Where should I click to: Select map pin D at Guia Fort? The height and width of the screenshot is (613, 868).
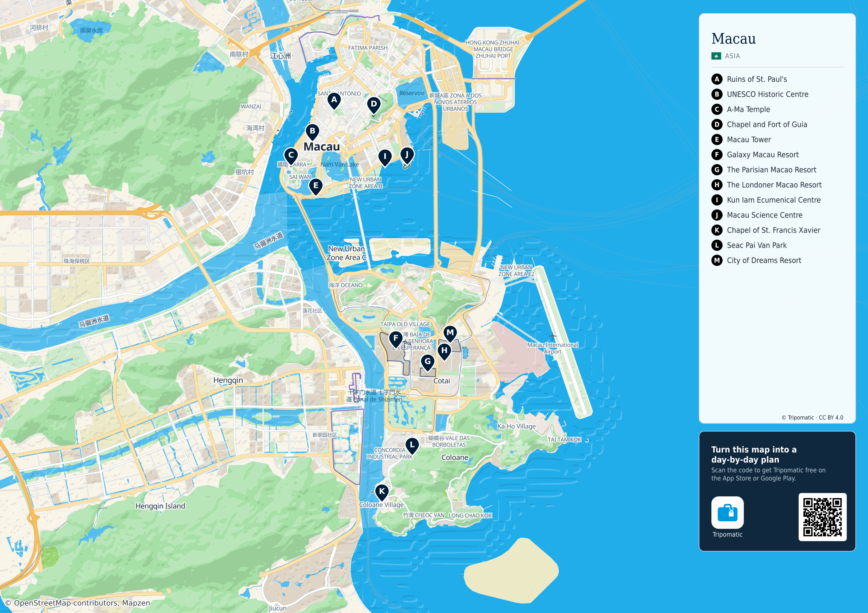point(374,105)
